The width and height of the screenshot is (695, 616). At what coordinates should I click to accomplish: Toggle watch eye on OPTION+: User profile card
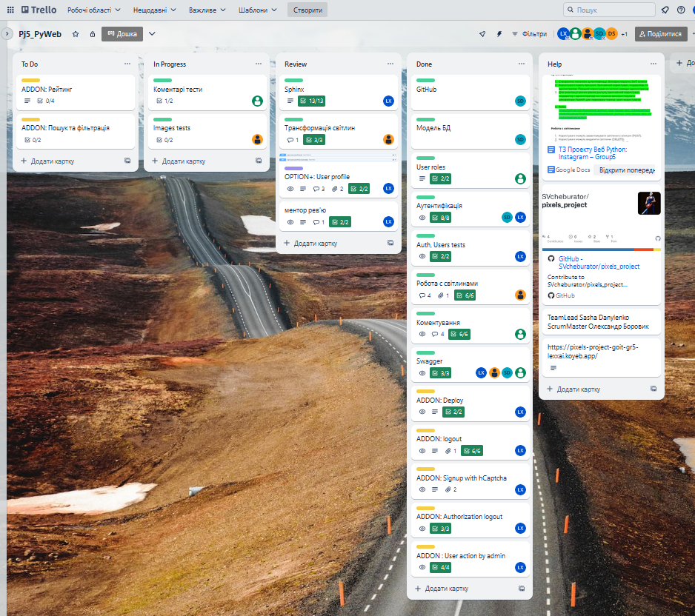point(290,189)
